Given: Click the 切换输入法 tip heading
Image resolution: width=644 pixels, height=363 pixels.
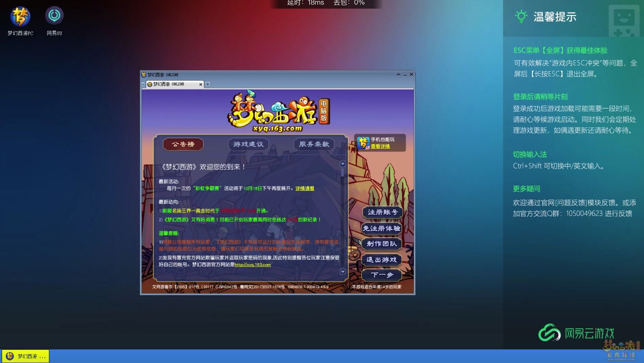Looking at the screenshot, I should point(530,154).
